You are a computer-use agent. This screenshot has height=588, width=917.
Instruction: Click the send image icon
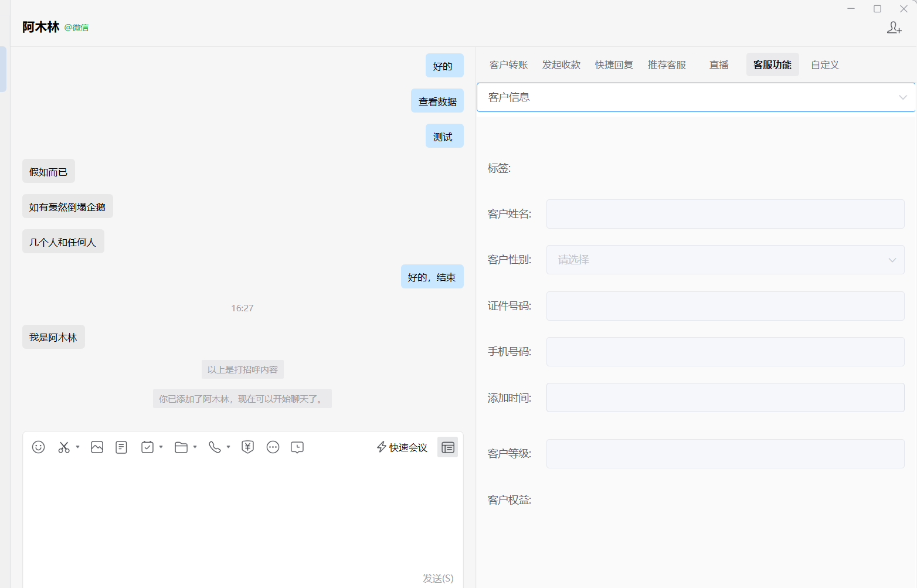coord(97,447)
